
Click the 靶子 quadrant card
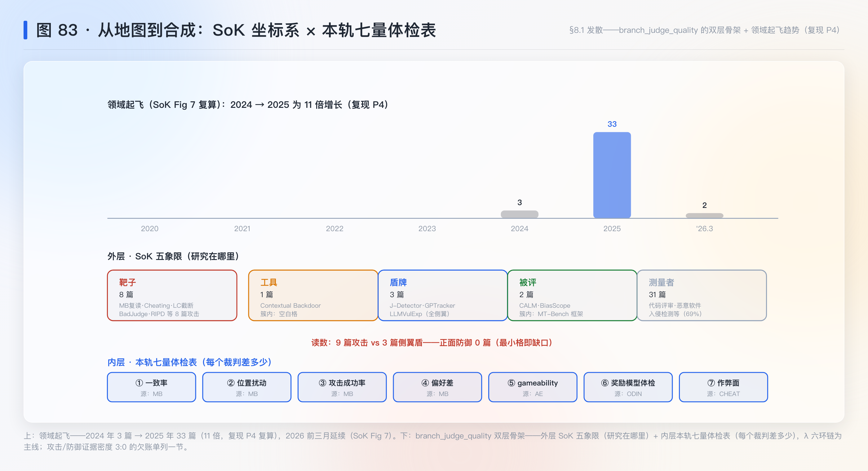click(x=172, y=295)
